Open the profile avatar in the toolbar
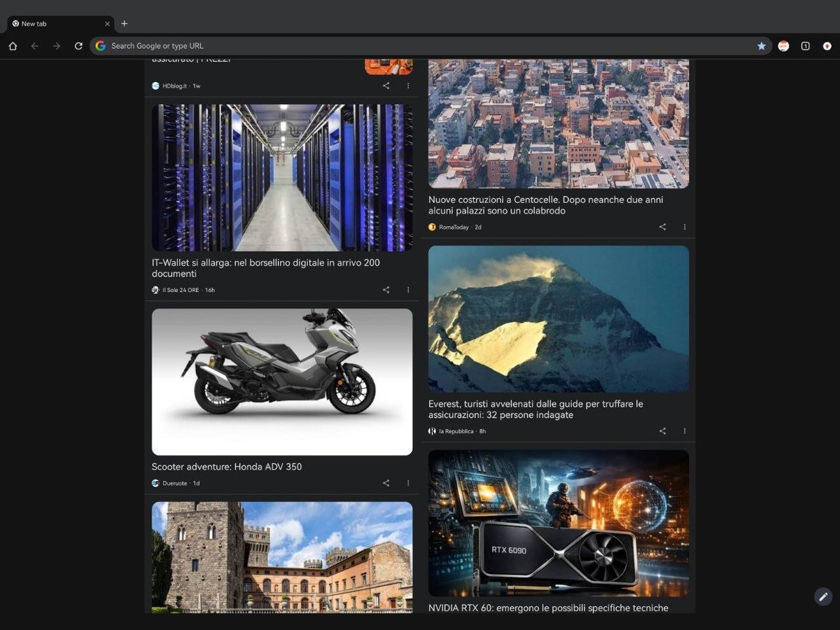This screenshot has width=840, height=630. tap(783, 46)
